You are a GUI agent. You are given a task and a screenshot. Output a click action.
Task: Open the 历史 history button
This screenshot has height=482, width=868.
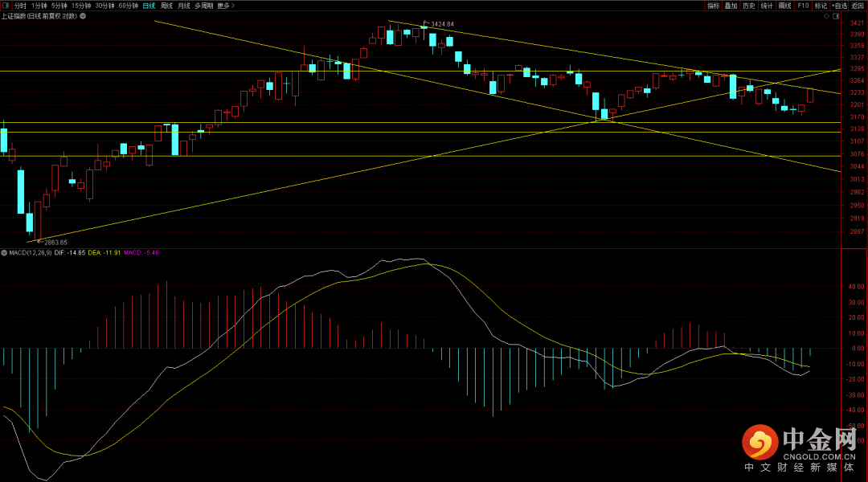(748, 6)
